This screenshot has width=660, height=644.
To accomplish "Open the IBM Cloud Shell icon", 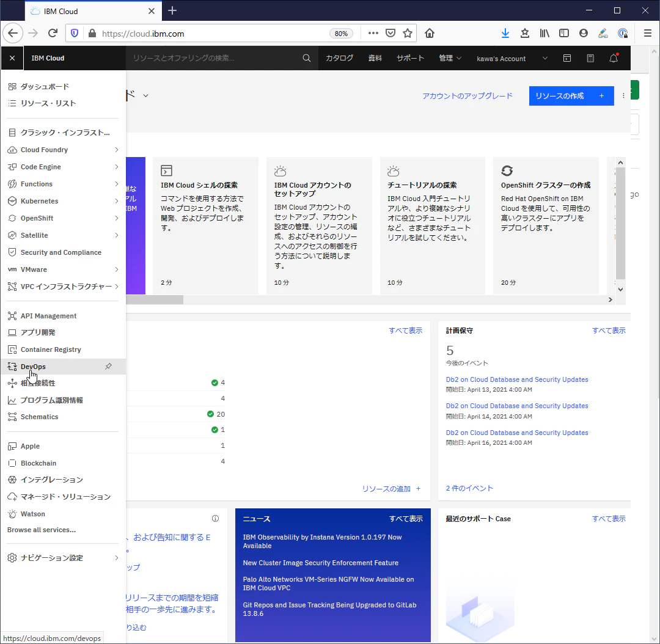I will pos(567,58).
